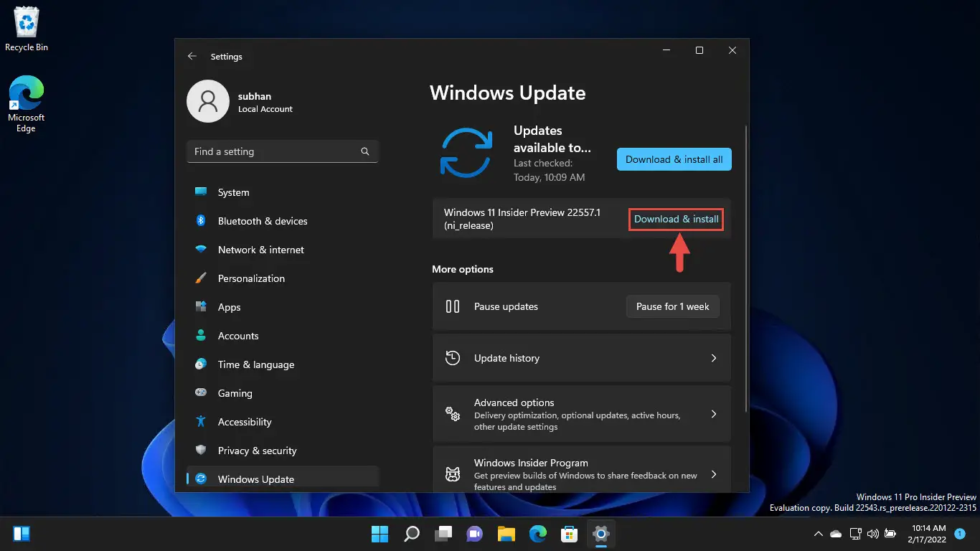The width and height of the screenshot is (980, 551).
Task: Choose the Accounts person icon
Action: tap(202, 336)
